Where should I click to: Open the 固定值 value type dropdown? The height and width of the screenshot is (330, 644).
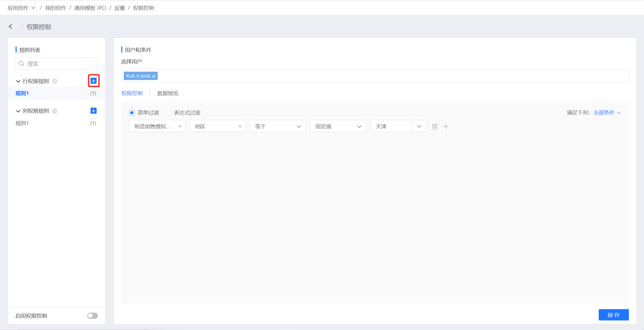pos(338,127)
